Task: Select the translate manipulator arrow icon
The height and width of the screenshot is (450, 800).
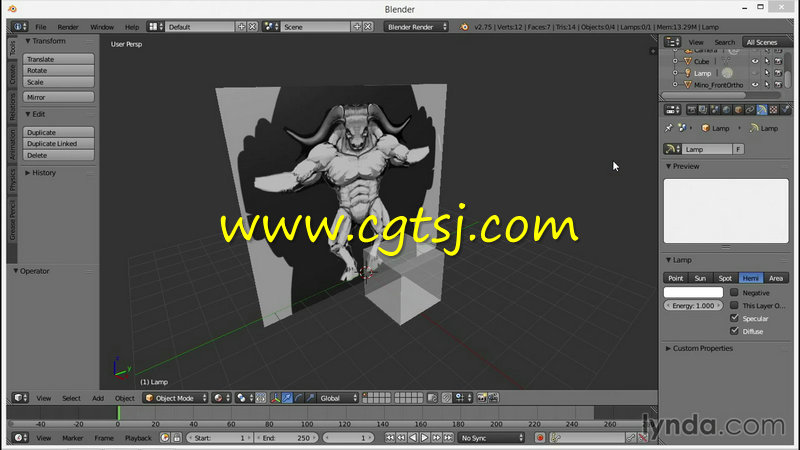Action: [x=287, y=398]
